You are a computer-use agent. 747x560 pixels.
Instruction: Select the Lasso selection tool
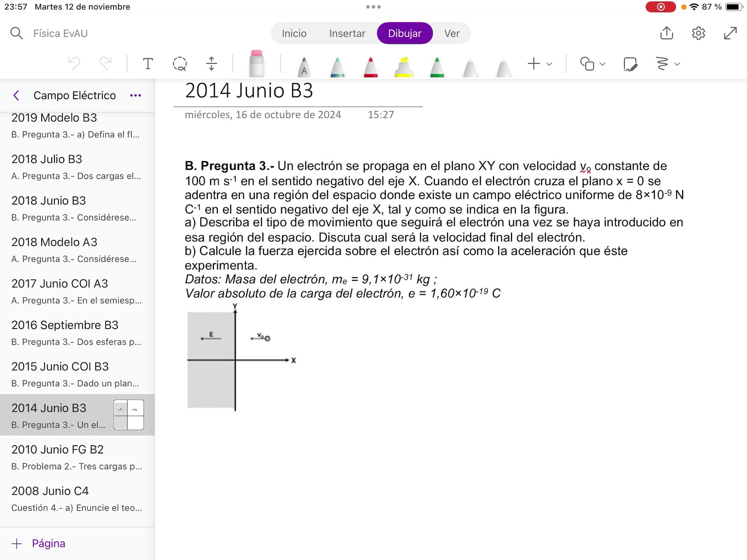coord(180,64)
